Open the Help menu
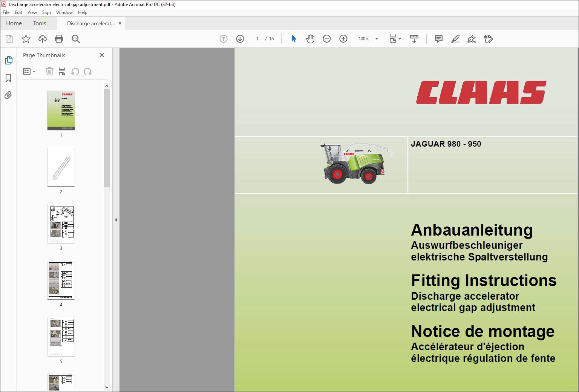Viewport: 579px width, 392px height. click(83, 12)
